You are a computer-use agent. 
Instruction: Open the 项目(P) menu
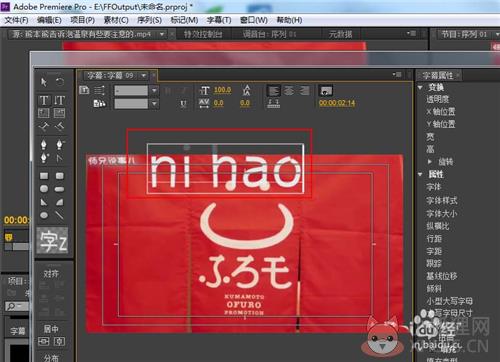tap(82, 20)
